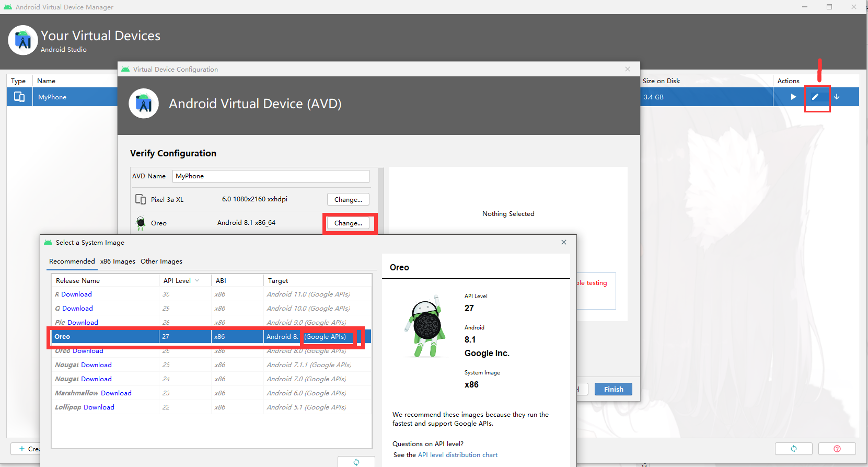Click the 3.4 GB size cell

(x=707, y=97)
